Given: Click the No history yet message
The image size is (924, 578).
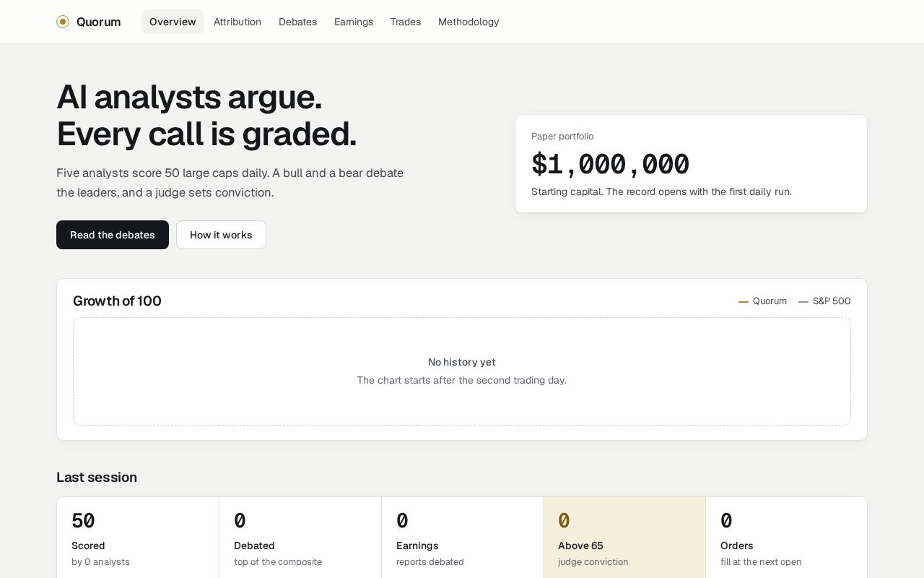Looking at the screenshot, I should point(462,362).
